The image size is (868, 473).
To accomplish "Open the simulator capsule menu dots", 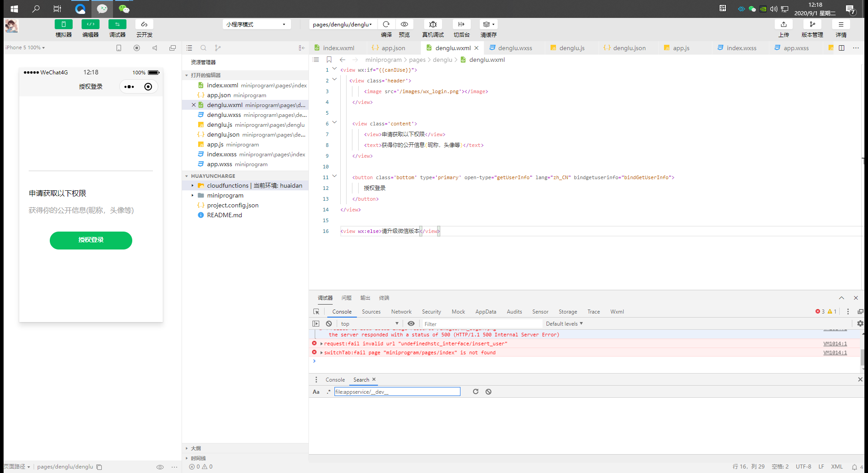I will (x=129, y=86).
